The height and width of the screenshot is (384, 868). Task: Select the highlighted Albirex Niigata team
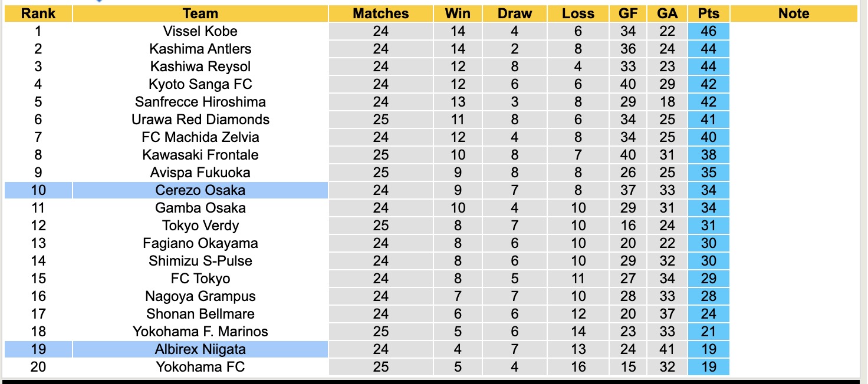click(x=200, y=349)
